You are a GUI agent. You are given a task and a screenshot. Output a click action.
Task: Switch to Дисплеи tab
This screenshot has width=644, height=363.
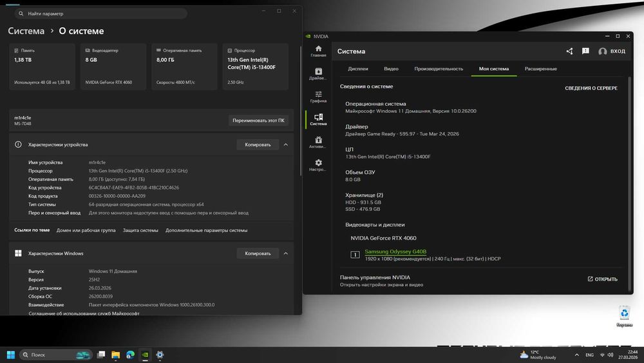357,68
